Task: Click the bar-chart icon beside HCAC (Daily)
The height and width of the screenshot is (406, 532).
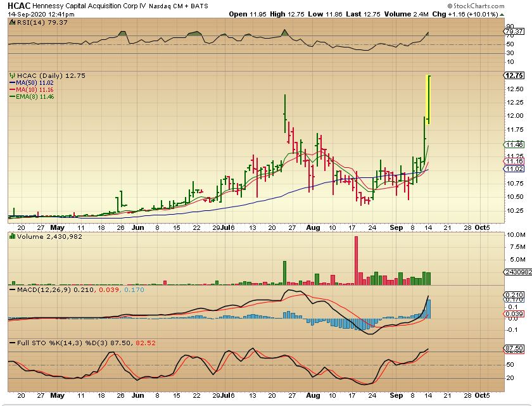Action: [12, 75]
